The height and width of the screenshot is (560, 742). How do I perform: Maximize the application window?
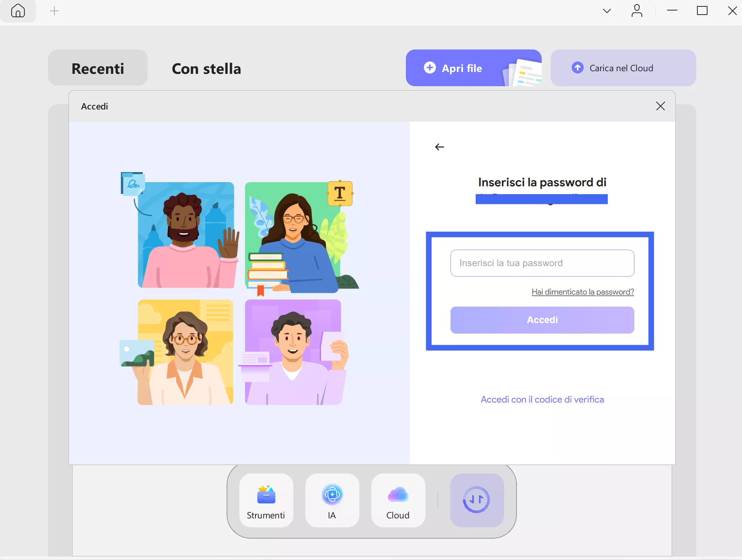(702, 11)
